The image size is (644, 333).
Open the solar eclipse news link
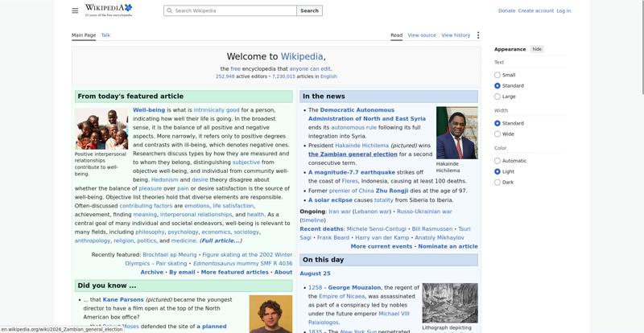pos(330,200)
